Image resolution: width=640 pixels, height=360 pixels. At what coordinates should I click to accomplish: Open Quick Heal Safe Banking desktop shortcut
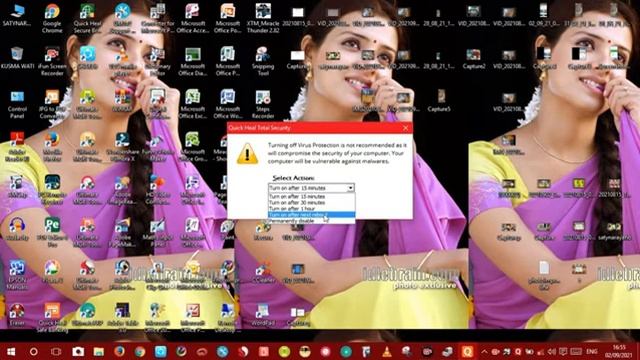click(x=52, y=318)
